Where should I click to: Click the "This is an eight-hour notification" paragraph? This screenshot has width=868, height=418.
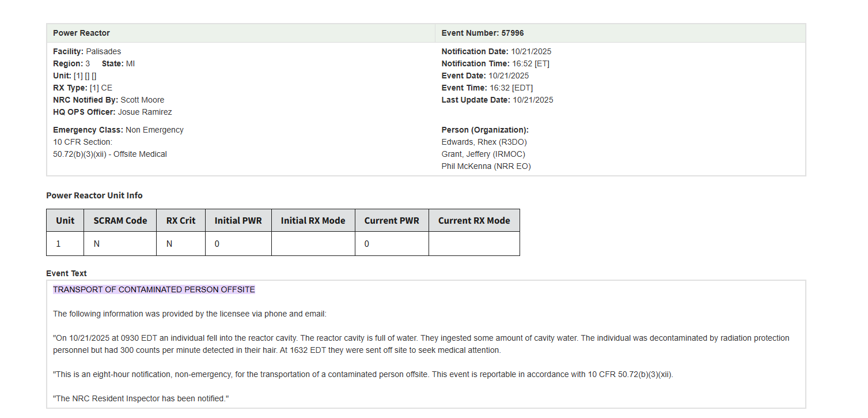coord(363,374)
